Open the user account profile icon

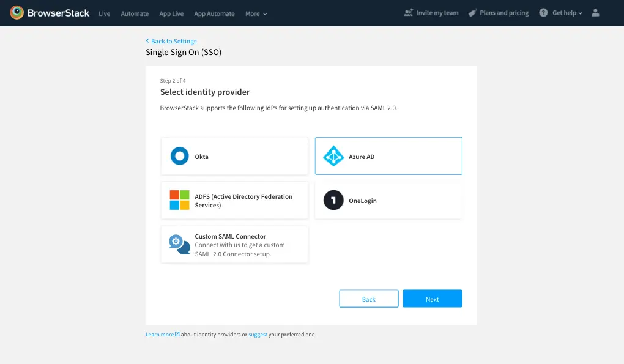(596, 13)
